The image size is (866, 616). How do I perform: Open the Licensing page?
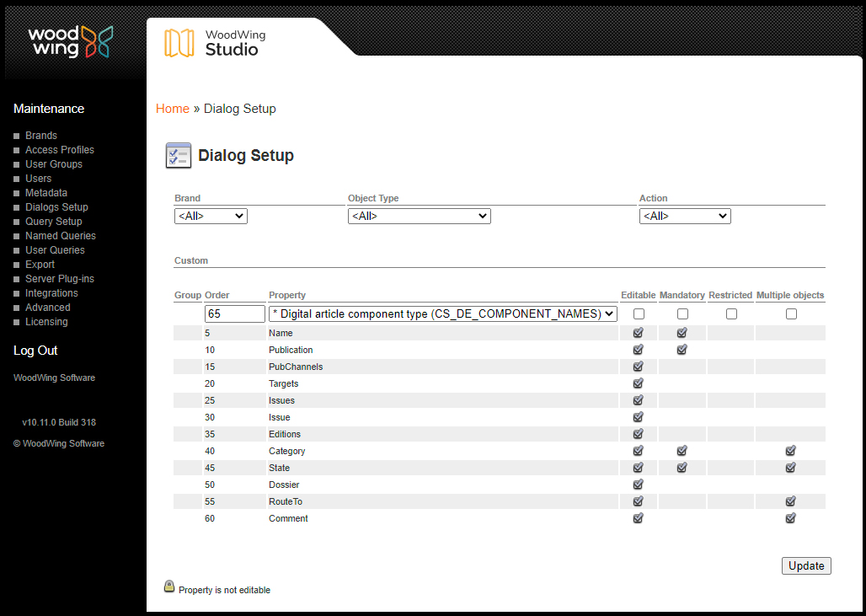(x=46, y=322)
